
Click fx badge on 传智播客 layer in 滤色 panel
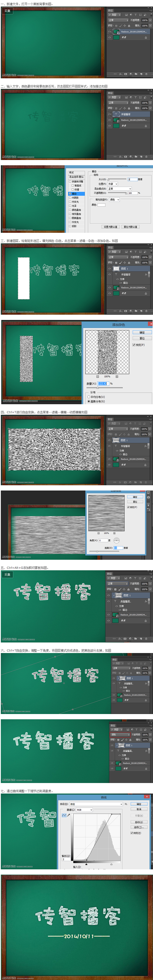click(146, 751)
